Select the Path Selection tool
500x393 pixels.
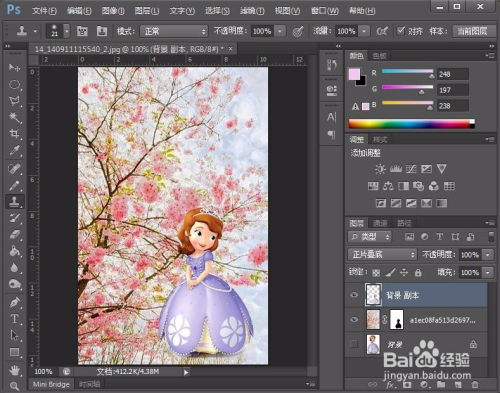tap(14, 335)
